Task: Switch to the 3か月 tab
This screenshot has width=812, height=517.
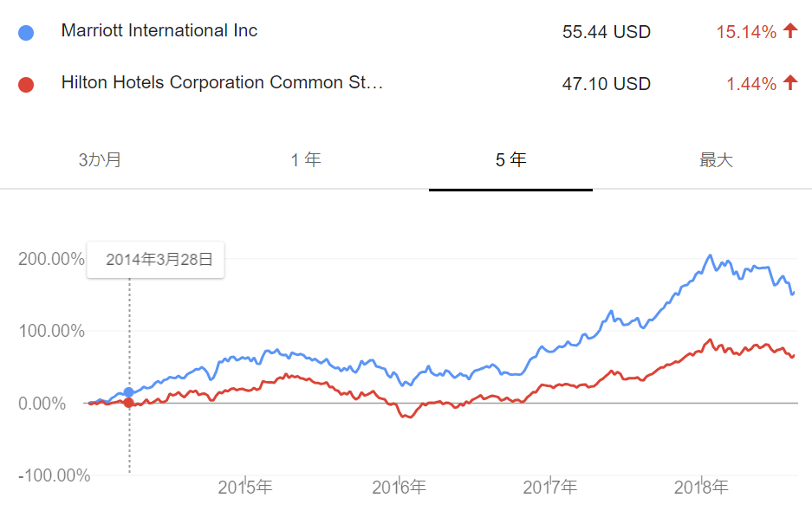Action: point(99,160)
